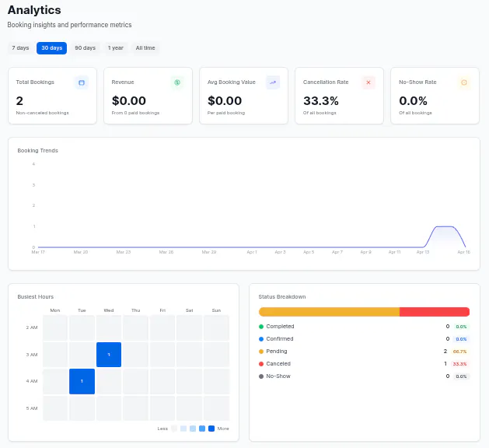Click the Pending 66.7% percentage badge
Viewport: 489px width, 448px height.
[459, 352]
